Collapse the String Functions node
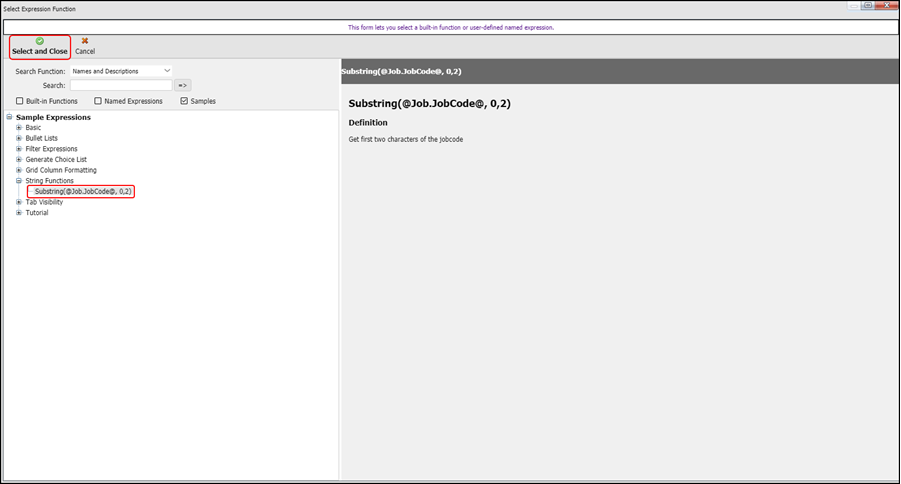Image resolution: width=901 pixels, height=484 pixels. tap(19, 181)
